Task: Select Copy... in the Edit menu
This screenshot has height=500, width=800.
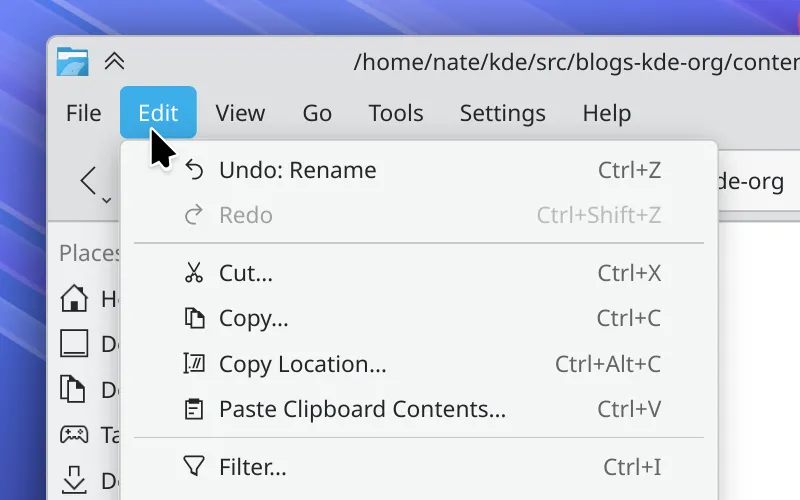Action: point(254,319)
